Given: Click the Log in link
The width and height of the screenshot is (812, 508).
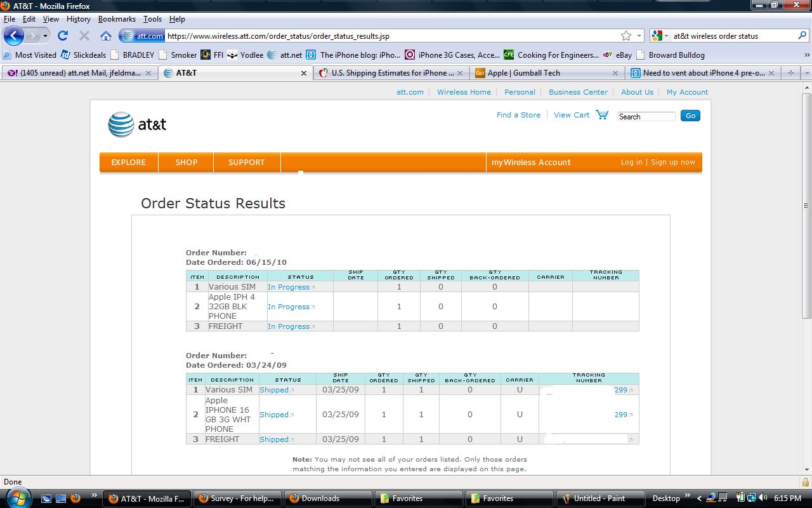Looking at the screenshot, I should click(631, 163).
